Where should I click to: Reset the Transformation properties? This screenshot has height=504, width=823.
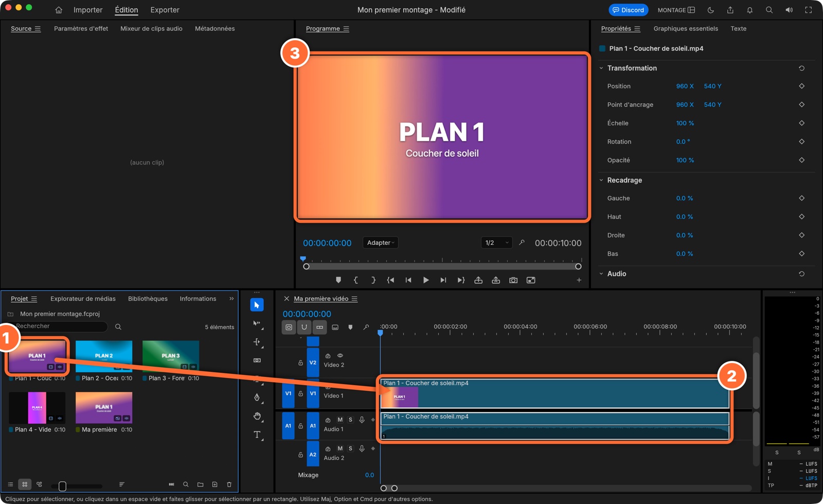801,68
